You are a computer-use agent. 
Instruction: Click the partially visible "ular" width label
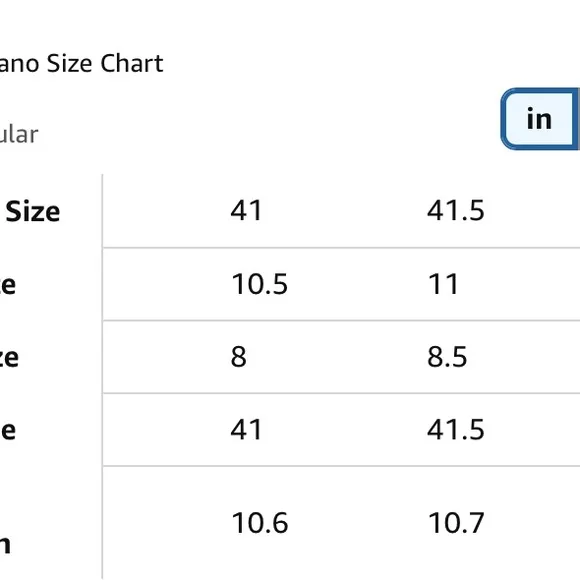tap(18, 134)
